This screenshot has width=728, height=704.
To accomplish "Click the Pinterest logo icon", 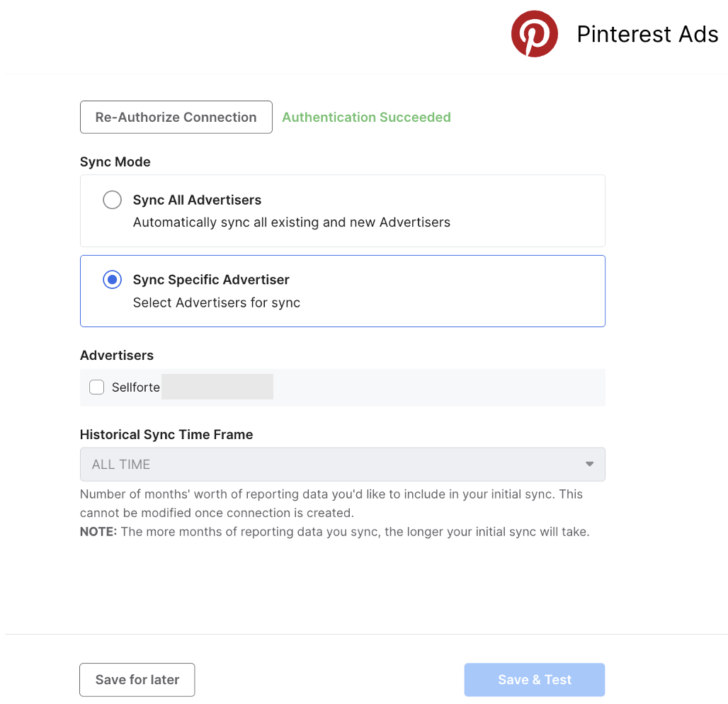I will point(534,34).
